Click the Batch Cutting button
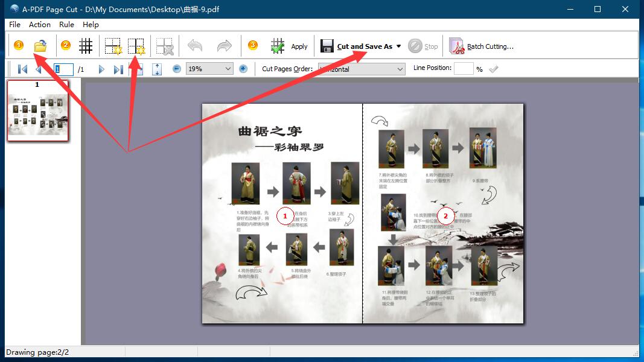The width and height of the screenshot is (644, 362). tap(482, 46)
